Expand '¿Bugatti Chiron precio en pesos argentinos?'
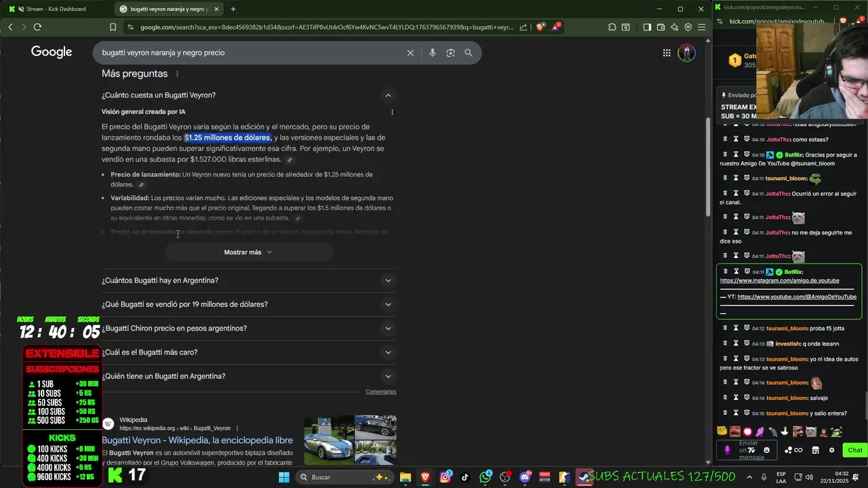 coord(249,328)
